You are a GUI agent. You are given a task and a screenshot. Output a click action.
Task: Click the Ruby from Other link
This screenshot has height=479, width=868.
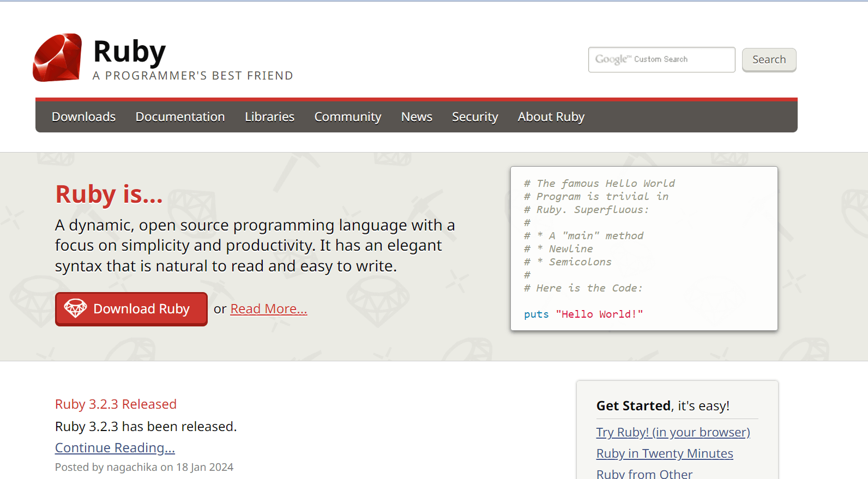click(x=644, y=474)
